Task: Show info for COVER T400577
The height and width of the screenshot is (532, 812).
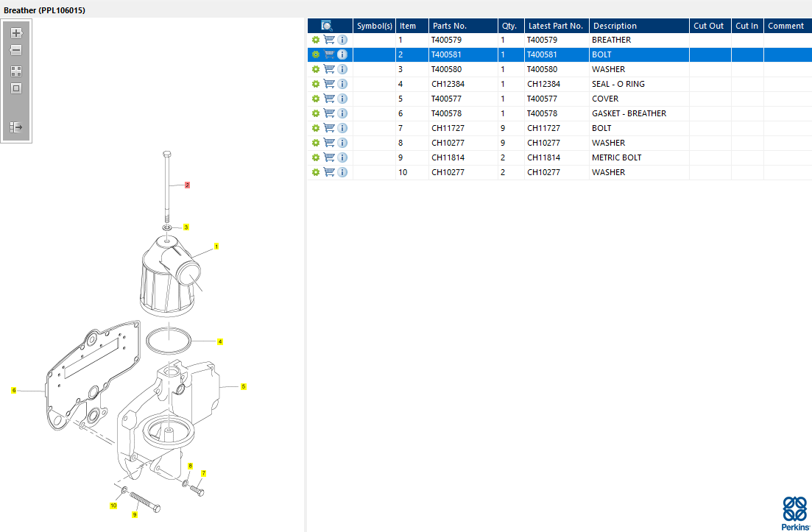Action: [x=342, y=99]
